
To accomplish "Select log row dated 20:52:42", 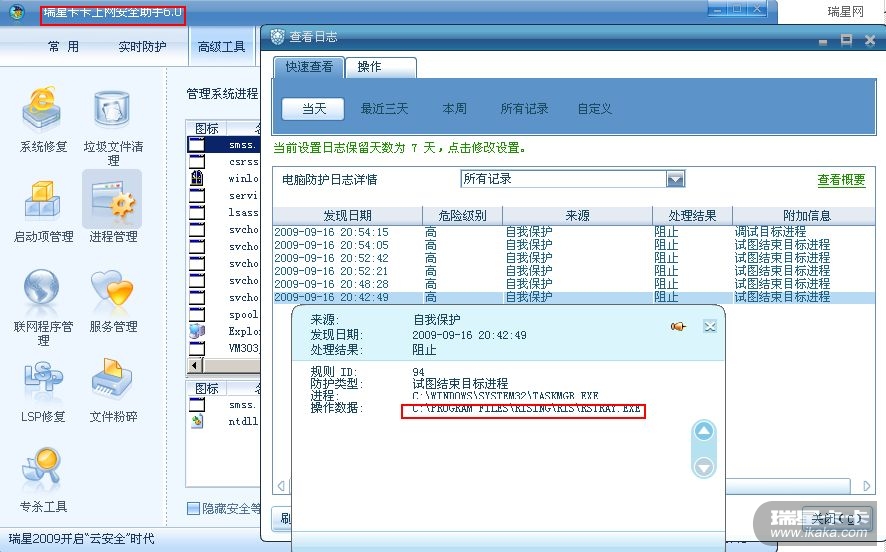I will (574, 258).
